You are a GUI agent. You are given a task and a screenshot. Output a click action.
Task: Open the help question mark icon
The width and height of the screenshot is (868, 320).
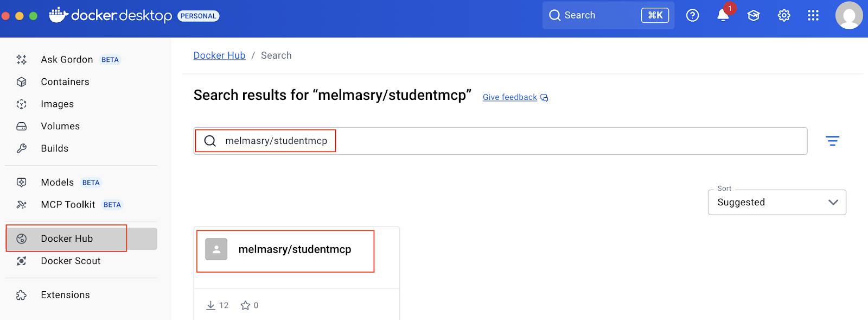(692, 15)
